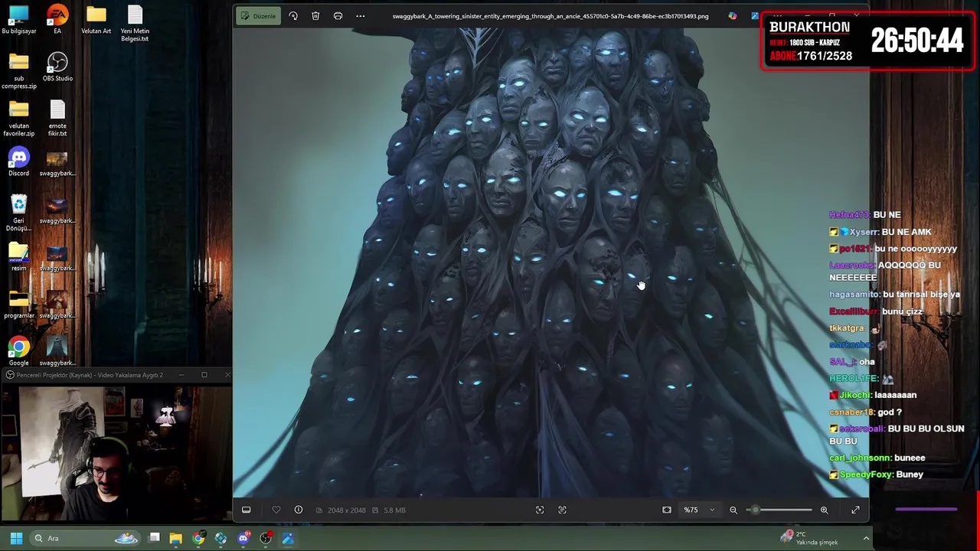Click the Pencereli Projektör window title
980x551 pixels.
90,375
